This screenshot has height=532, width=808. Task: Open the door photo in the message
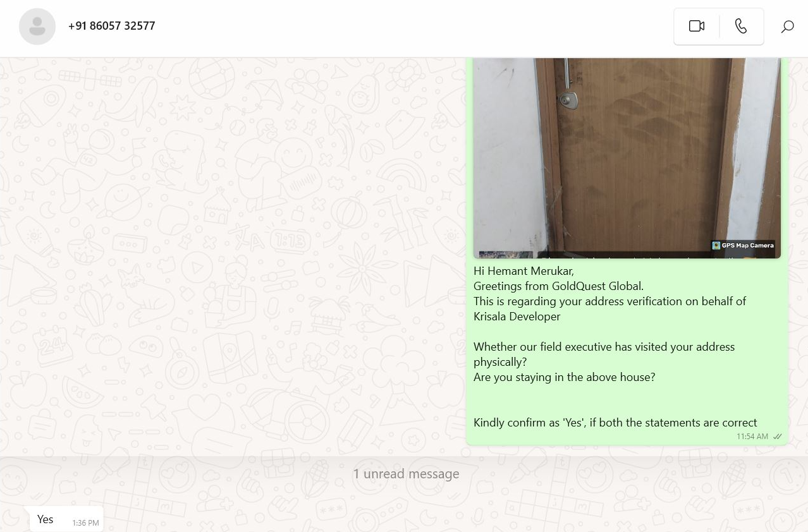627,158
